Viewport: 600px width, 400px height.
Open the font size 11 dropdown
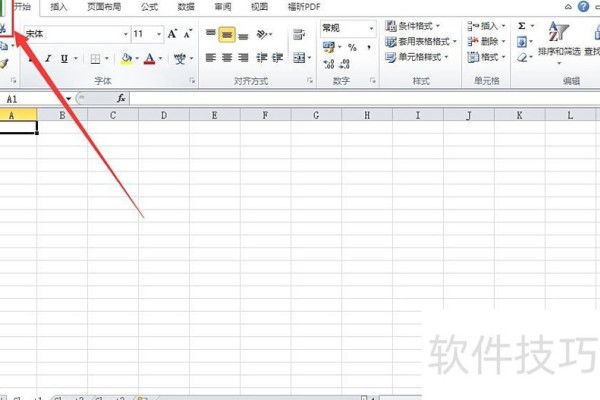159,34
